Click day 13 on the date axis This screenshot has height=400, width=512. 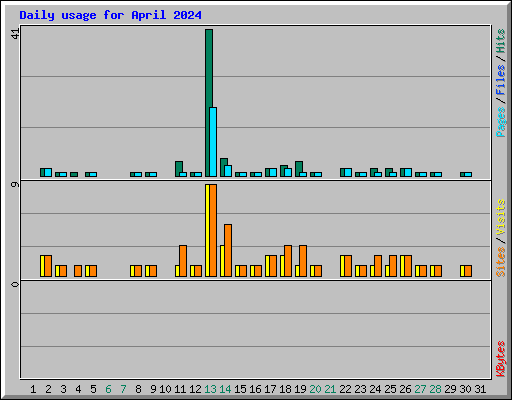tap(210, 389)
